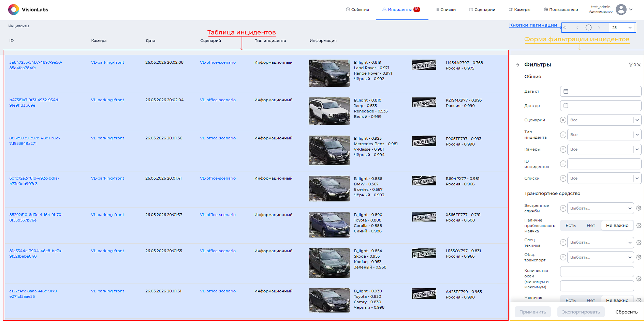Clear filters with the X icon
This screenshot has height=321, width=644.
click(x=639, y=65)
